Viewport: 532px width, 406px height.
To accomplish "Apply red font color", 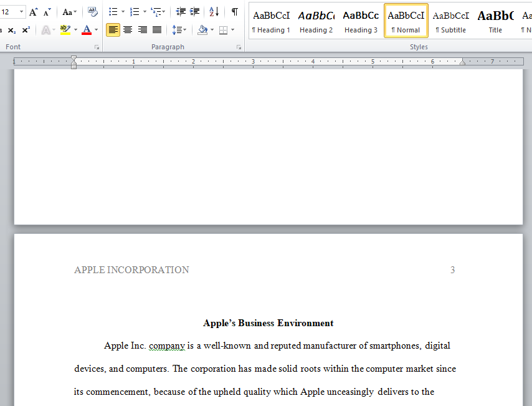I will [87, 30].
